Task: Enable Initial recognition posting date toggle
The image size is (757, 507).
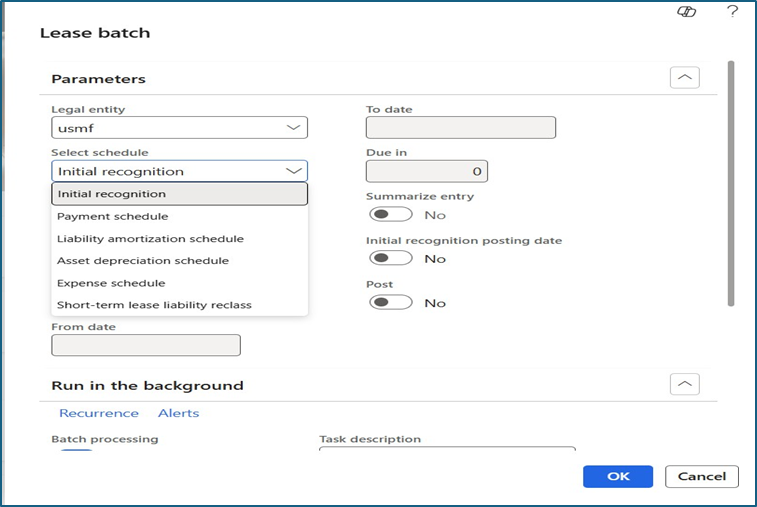Action: tap(390, 258)
